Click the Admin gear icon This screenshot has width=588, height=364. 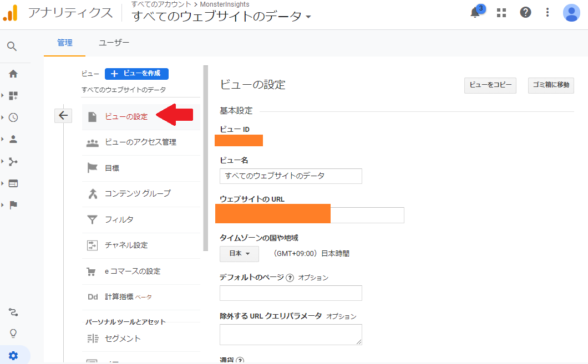12,355
